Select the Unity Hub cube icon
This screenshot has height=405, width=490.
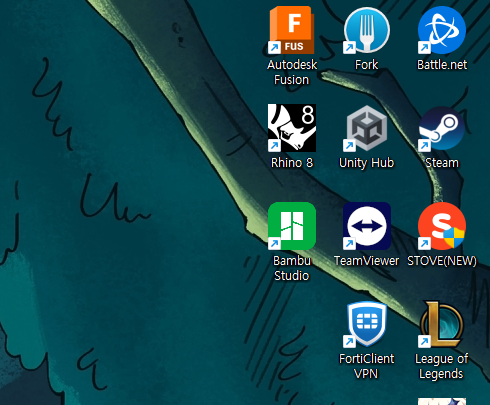coord(367,128)
